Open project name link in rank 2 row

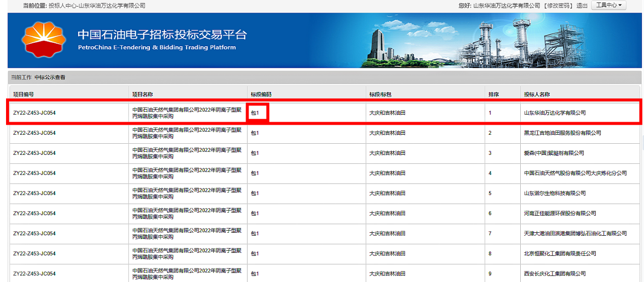coord(187,133)
